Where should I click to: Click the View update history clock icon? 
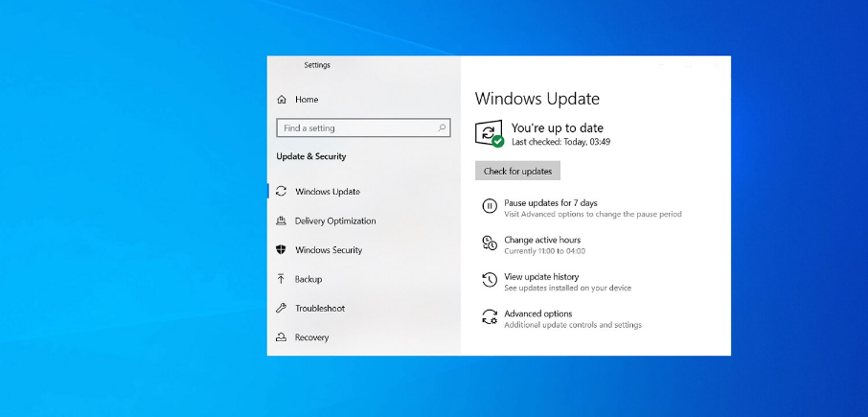tap(490, 280)
